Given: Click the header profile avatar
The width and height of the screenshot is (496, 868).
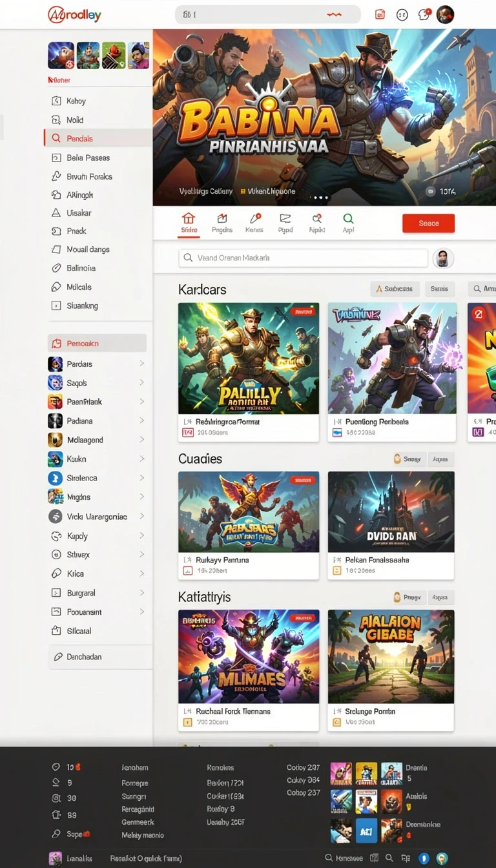Looking at the screenshot, I should [x=446, y=14].
